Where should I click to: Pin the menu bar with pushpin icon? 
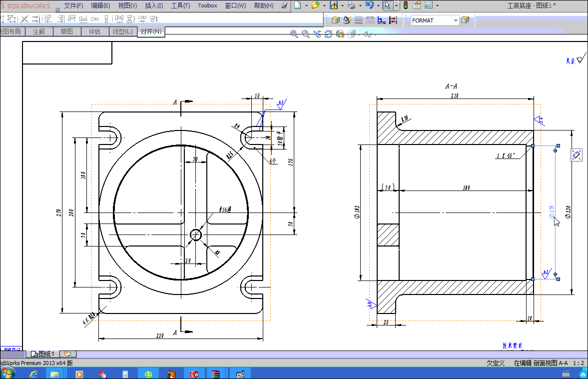[285, 5]
